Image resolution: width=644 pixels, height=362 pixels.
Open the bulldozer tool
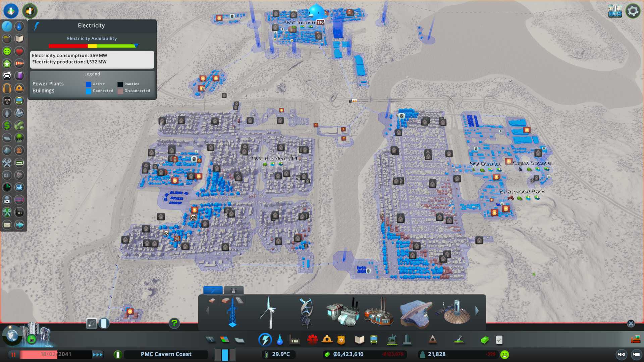[635, 340]
